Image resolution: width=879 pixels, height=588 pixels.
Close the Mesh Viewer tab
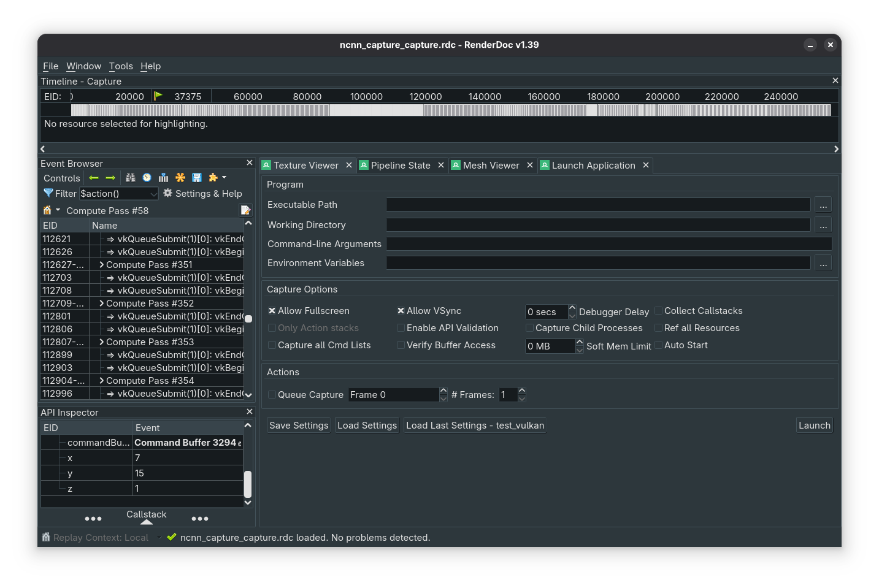coord(530,165)
